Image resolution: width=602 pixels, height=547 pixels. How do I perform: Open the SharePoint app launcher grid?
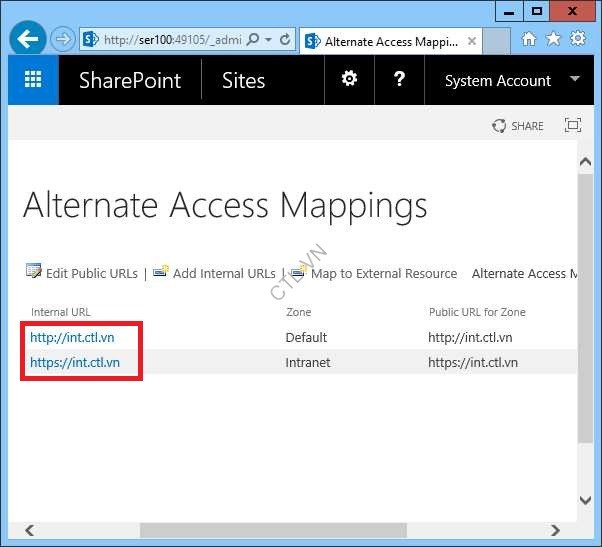33,80
